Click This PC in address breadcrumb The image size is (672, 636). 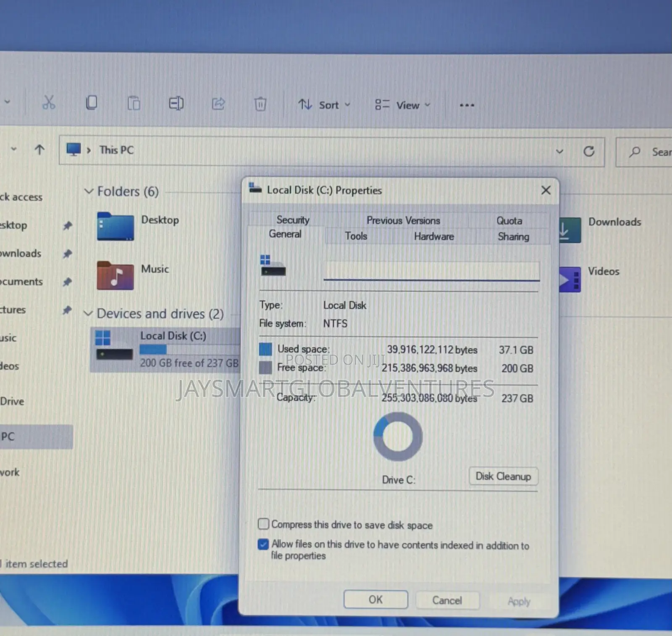(116, 150)
